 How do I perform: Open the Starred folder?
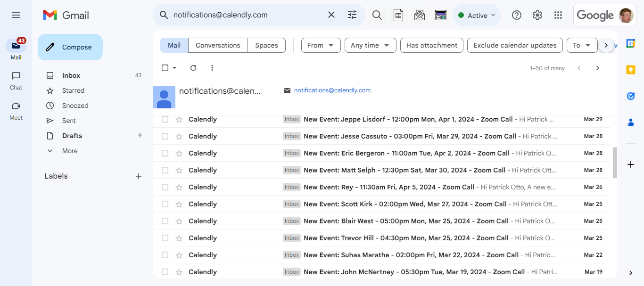(x=92, y=90)
